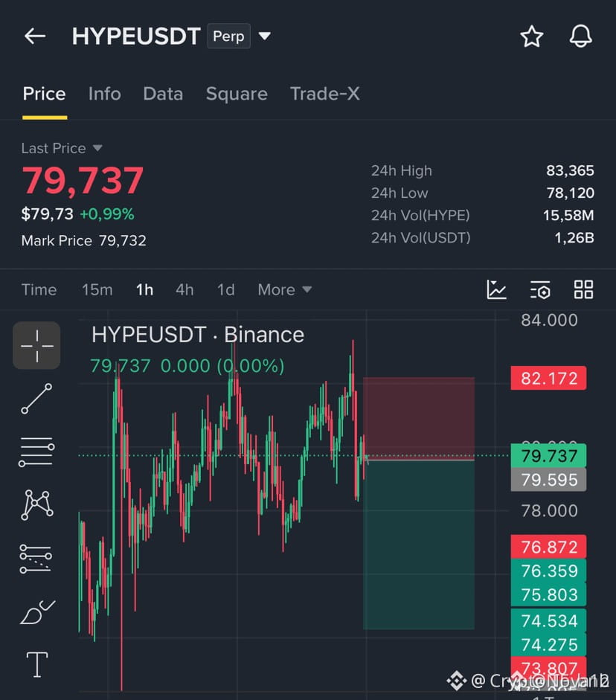
Task: Open the multi-chart grid layout icon
Action: [x=583, y=289]
